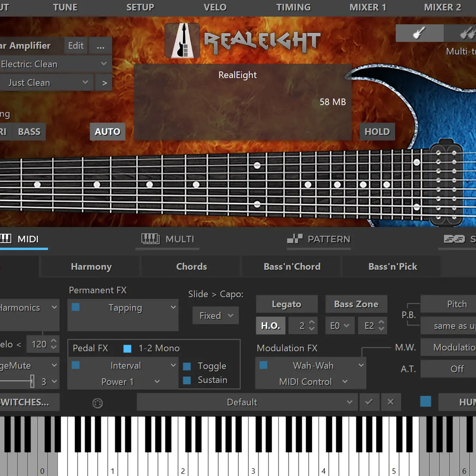Toggle the HOLD button
The width and height of the screenshot is (476, 476).
[377, 132]
